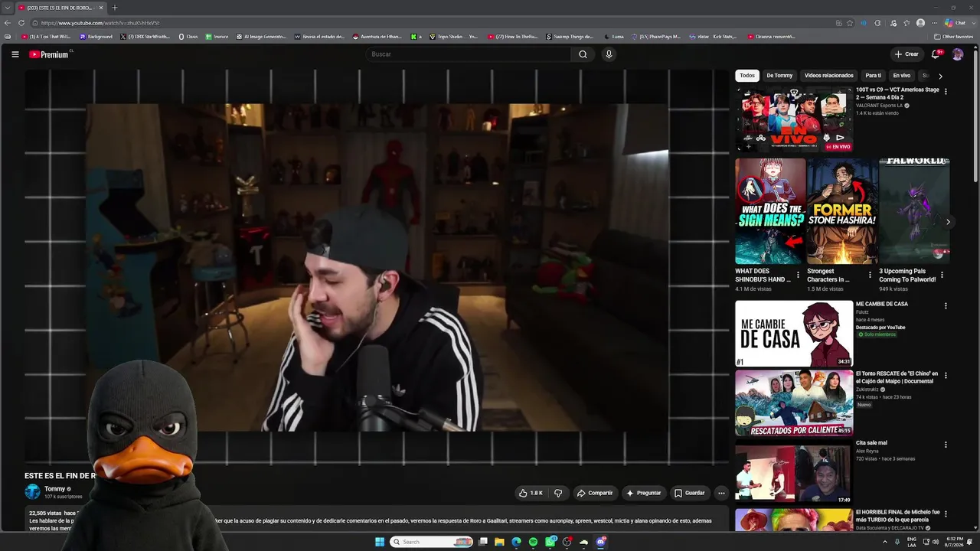Click the YouTube search field Buscar

click(x=469, y=54)
